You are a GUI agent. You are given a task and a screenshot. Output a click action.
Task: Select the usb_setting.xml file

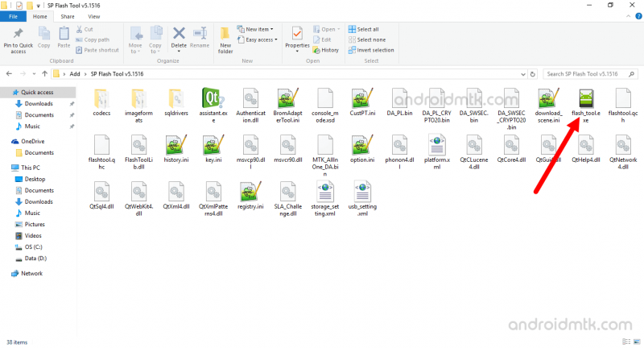point(362,199)
